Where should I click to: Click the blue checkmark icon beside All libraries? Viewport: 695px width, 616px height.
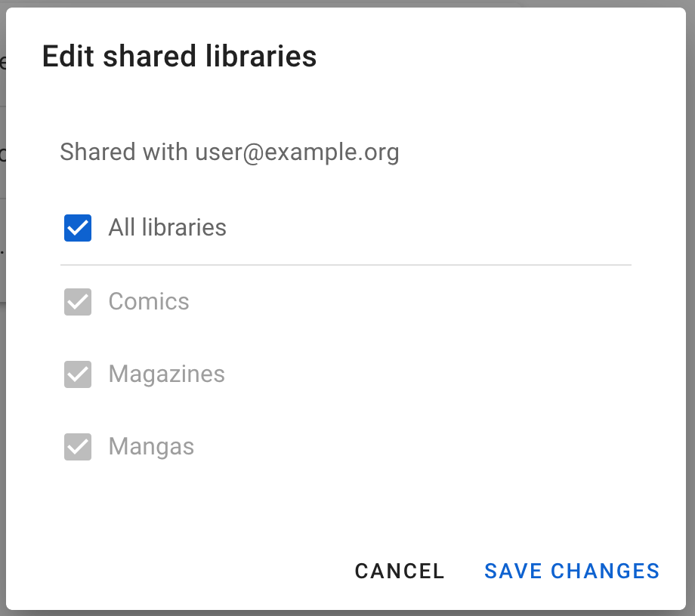tap(77, 227)
